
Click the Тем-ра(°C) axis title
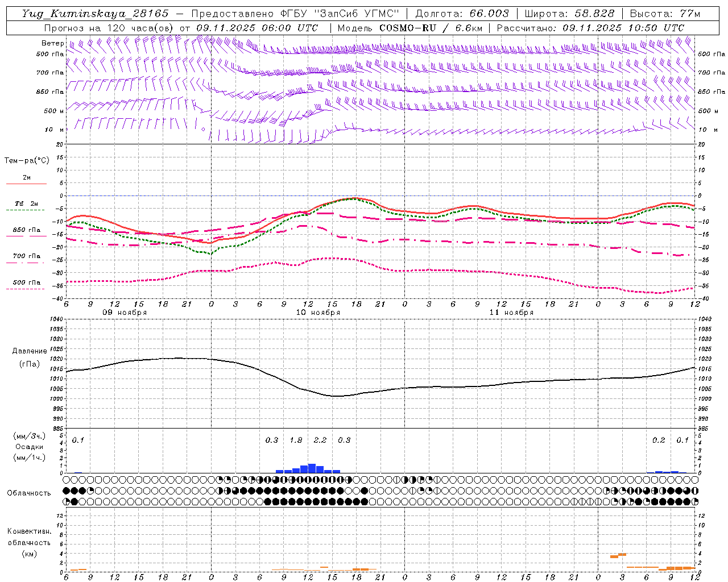click(x=27, y=161)
